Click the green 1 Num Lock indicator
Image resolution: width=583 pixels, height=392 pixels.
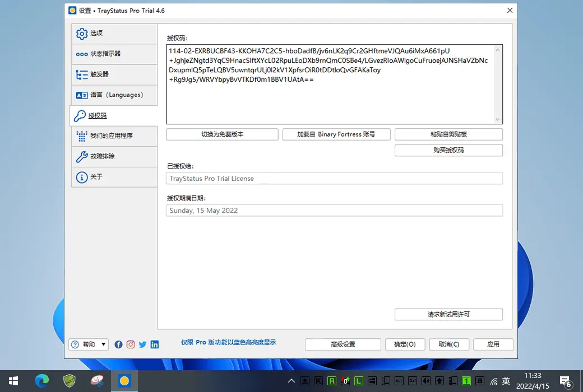click(x=466, y=381)
